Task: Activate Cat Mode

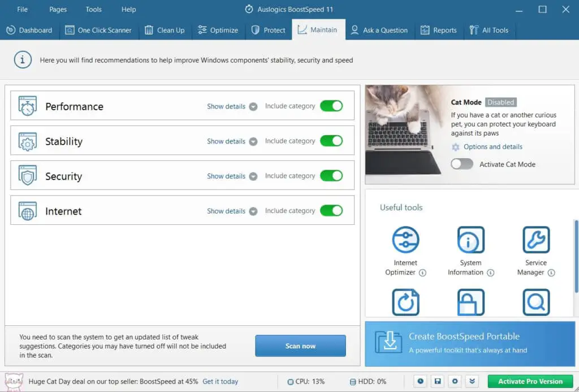Action: click(462, 164)
